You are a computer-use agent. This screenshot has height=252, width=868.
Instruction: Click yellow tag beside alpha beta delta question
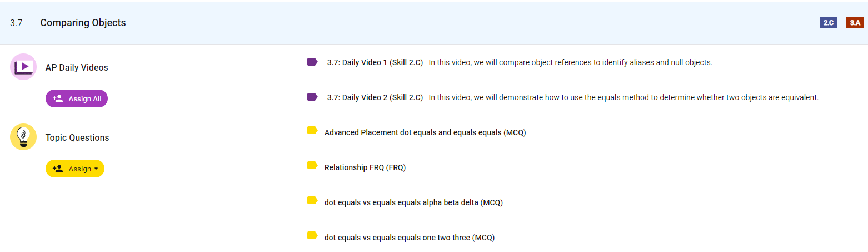312,201
